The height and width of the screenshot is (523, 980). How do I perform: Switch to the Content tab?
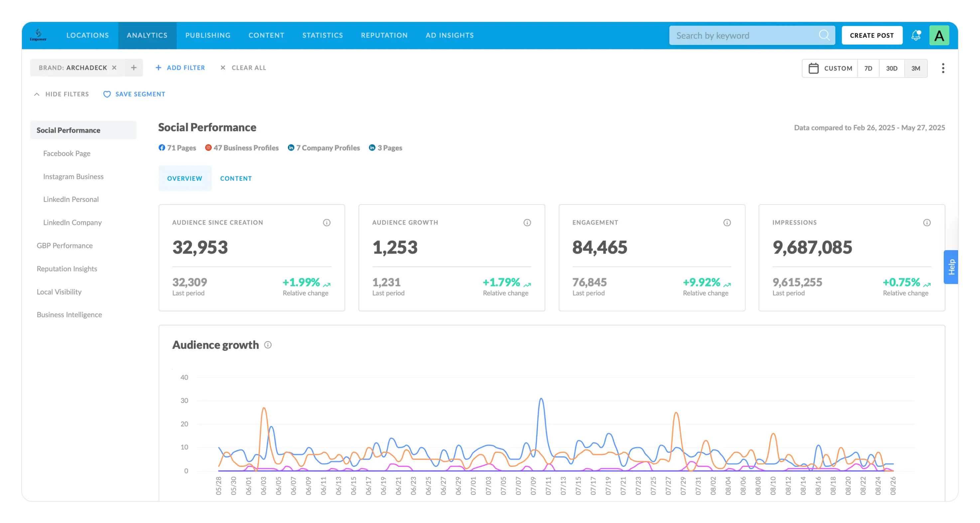tap(236, 179)
